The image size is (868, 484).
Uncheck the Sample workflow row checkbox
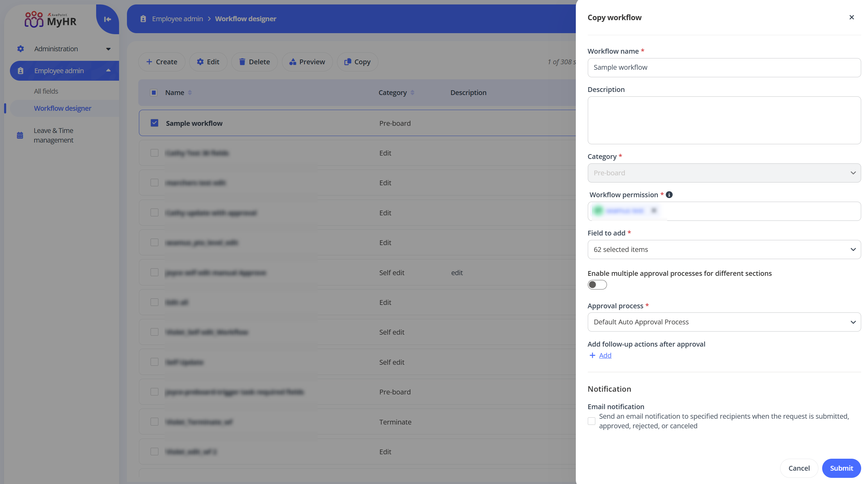(x=154, y=123)
